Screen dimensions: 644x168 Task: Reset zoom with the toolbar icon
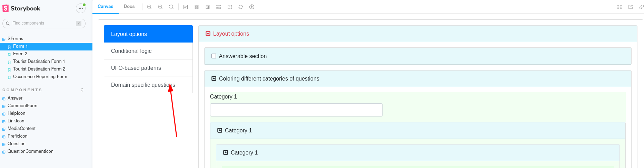pyautogui.click(x=171, y=7)
